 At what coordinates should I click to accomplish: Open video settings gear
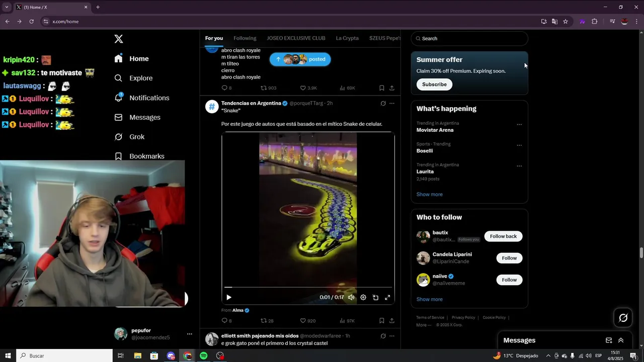pyautogui.click(x=363, y=297)
